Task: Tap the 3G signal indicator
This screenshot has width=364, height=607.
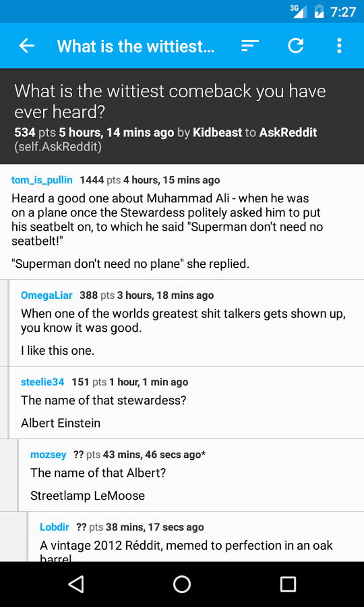Action: [x=299, y=11]
